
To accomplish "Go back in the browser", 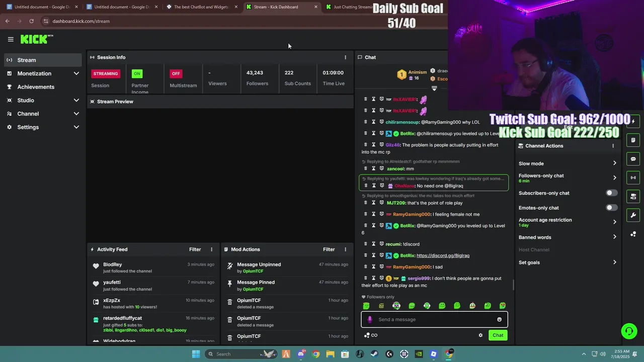I will point(7,21).
